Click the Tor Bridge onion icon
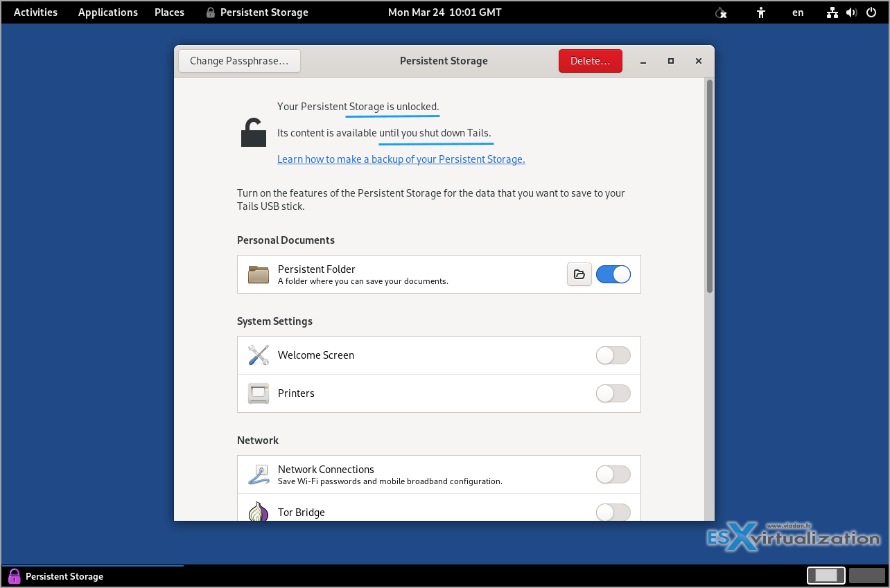 259,511
